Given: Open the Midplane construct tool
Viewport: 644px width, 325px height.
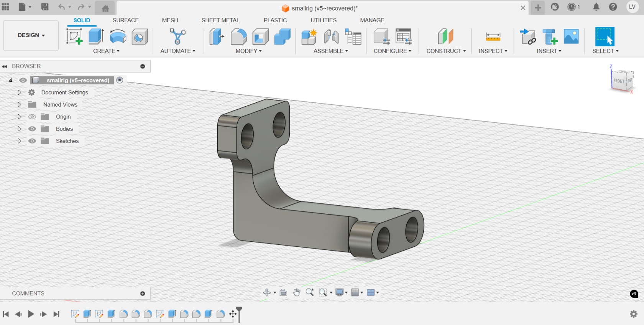Looking at the screenshot, I should (x=446, y=37).
